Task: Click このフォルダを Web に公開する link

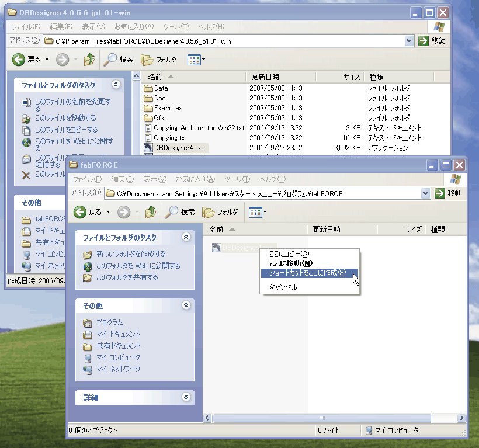Action: [138, 266]
